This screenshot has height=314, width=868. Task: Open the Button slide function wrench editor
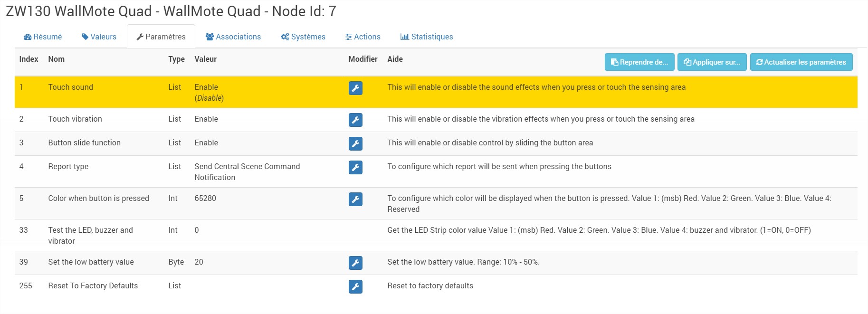(355, 143)
